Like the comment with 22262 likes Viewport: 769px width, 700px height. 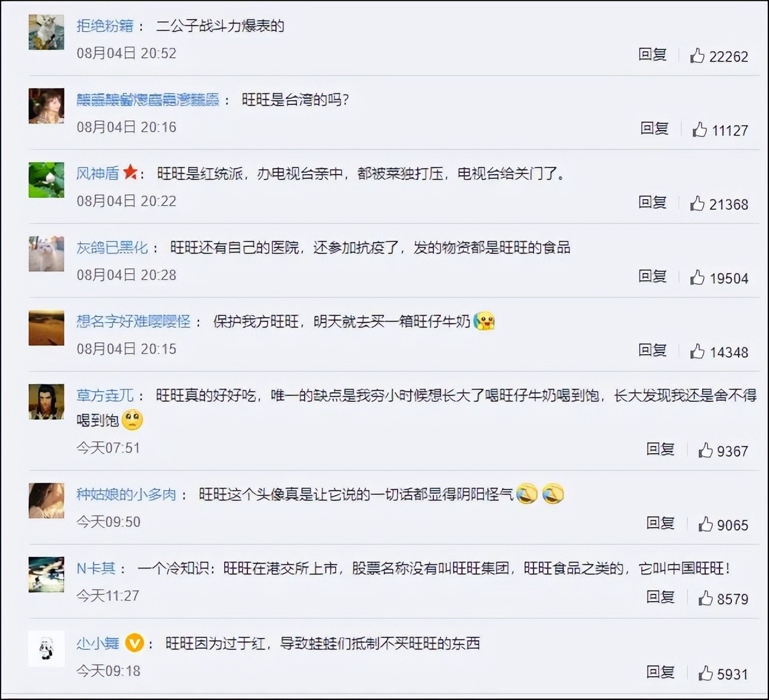(697, 55)
